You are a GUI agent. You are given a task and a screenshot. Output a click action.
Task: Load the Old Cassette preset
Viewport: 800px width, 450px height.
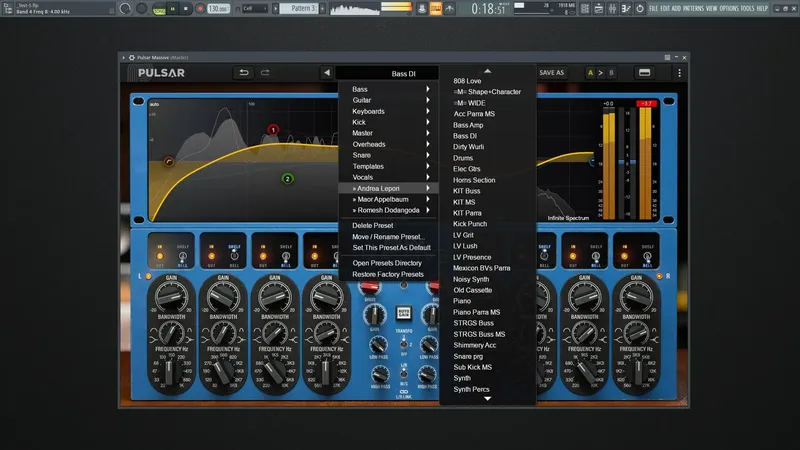pos(472,290)
